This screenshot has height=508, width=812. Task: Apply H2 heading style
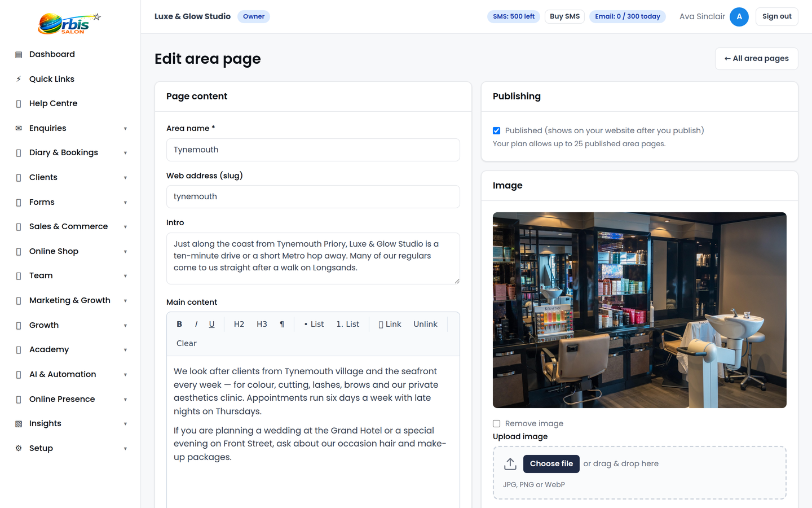click(239, 324)
